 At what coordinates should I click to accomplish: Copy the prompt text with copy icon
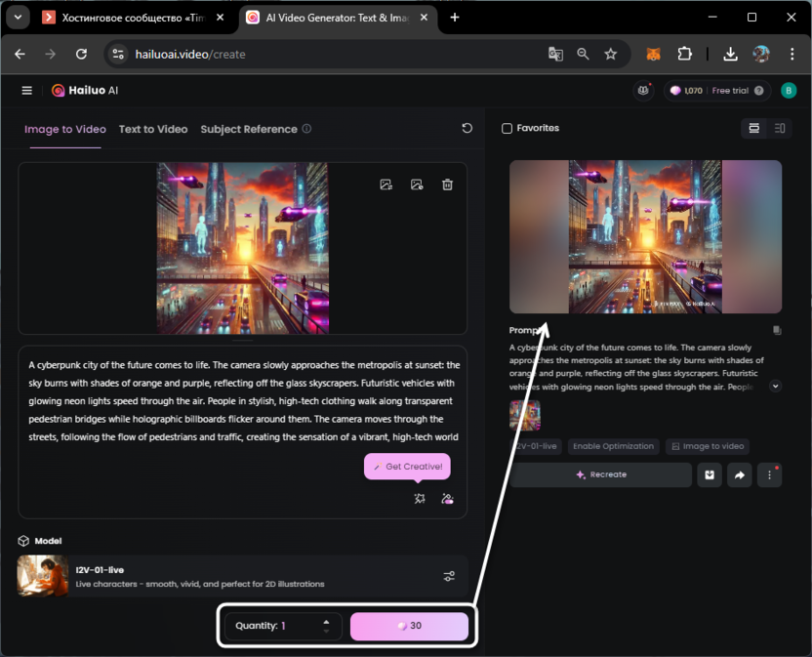tap(777, 331)
